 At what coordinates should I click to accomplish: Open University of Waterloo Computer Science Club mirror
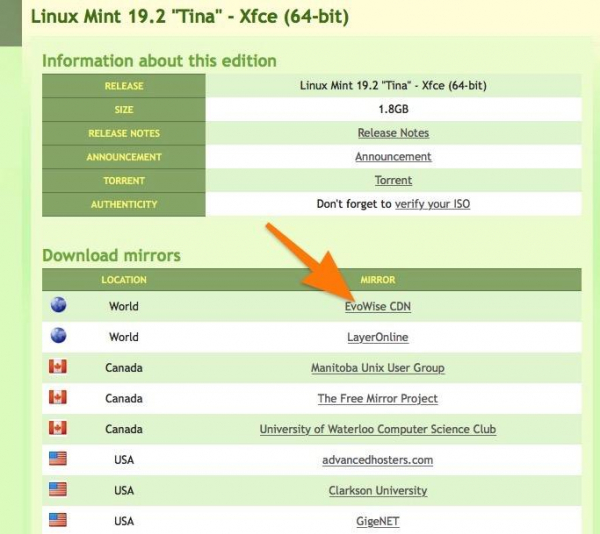click(x=378, y=429)
